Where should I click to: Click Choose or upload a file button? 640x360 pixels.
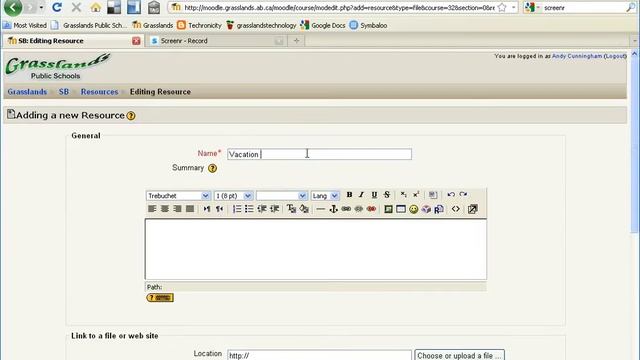pos(460,356)
